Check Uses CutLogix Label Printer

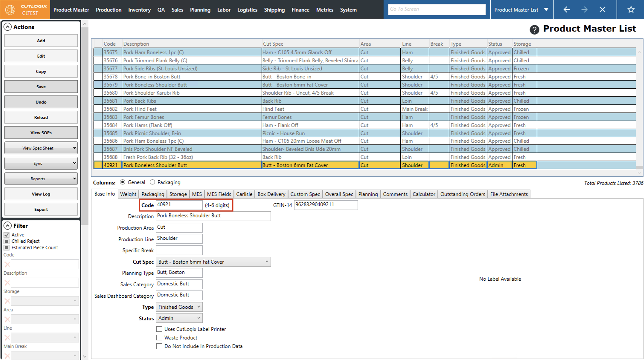pos(159,329)
